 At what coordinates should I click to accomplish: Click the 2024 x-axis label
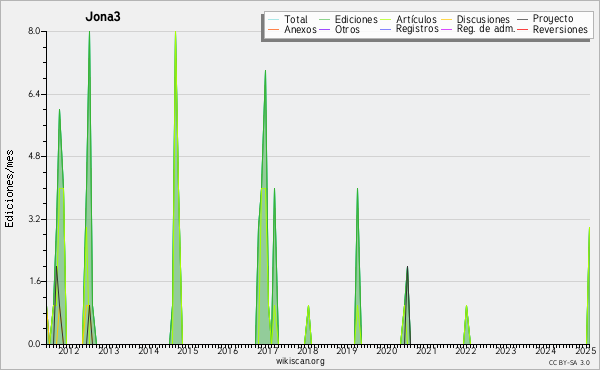545,350
